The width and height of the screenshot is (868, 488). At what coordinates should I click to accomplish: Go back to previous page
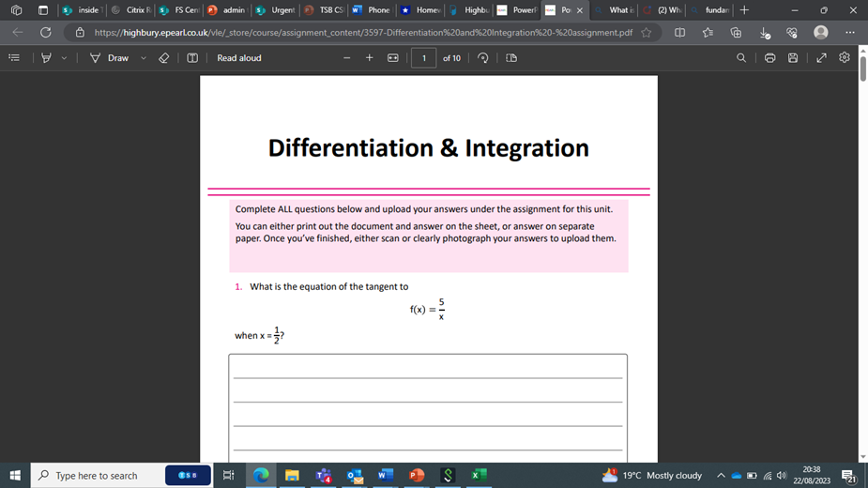point(18,32)
